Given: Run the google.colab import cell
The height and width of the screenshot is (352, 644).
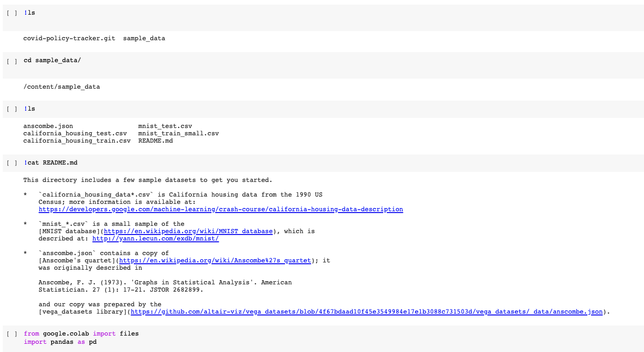Looking at the screenshot, I should [x=12, y=334].
